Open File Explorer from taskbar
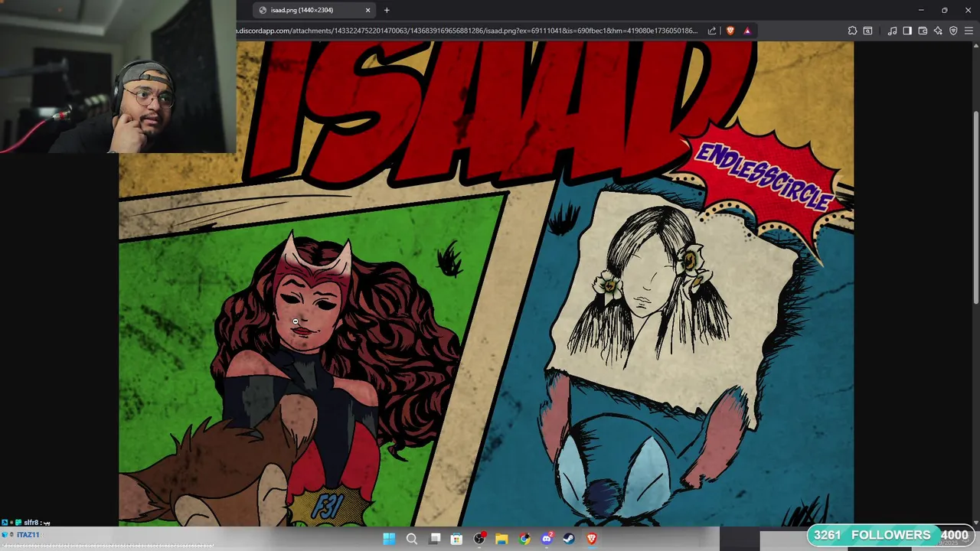980x551 pixels. (501, 539)
